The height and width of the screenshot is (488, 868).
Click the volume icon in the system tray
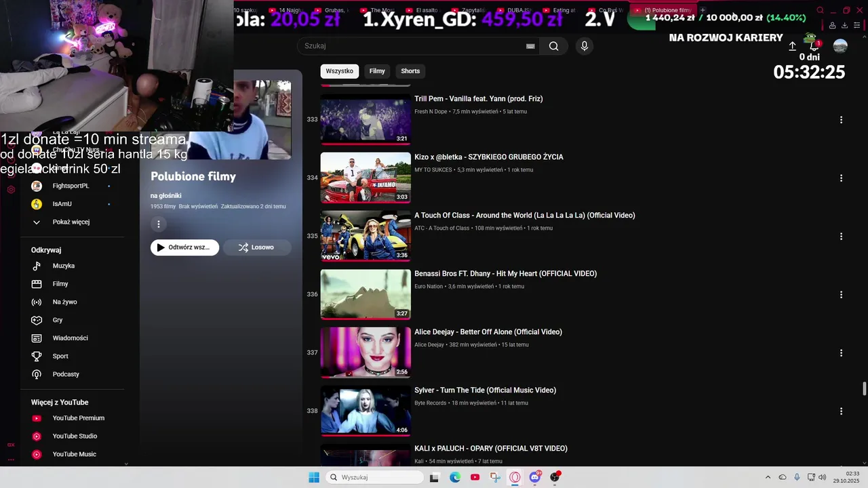[823, 477]
